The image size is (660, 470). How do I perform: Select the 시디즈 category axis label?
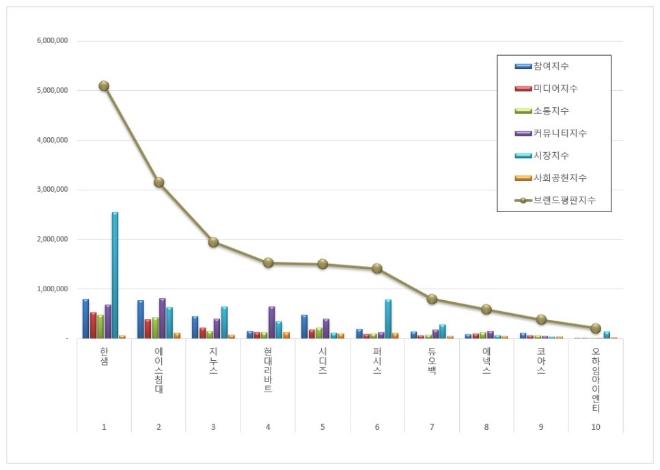[x=323, y=360]
